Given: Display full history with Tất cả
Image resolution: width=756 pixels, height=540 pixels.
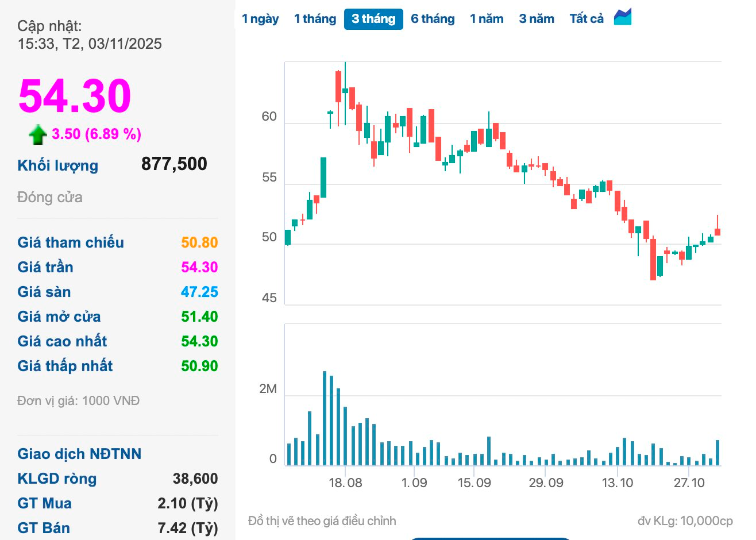Looking at the screenshot, I should click(587, 19).
